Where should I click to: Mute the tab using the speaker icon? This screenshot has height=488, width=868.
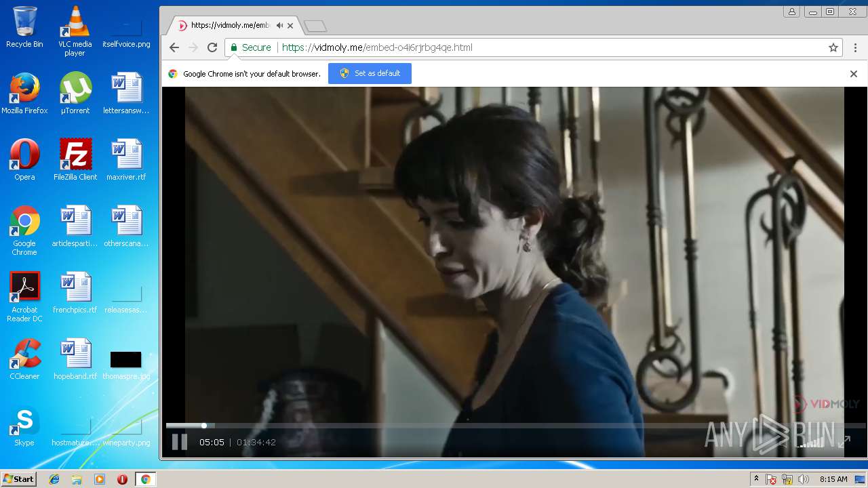279,26
